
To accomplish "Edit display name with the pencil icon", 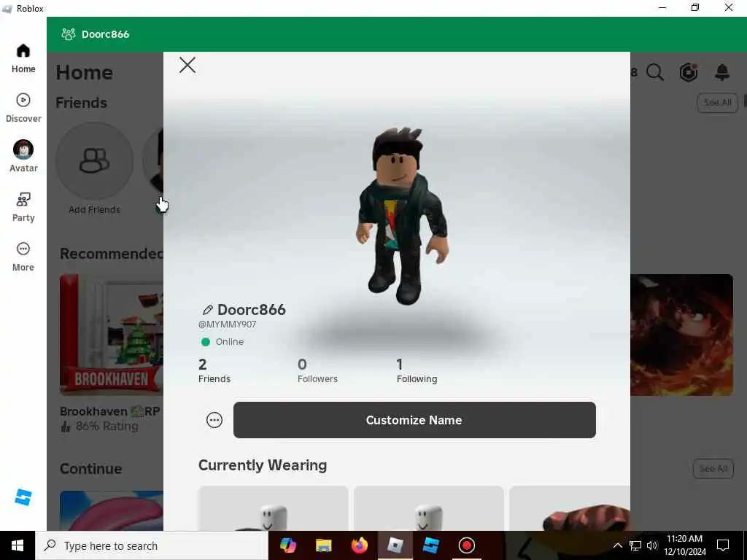I will click(207, 310).
